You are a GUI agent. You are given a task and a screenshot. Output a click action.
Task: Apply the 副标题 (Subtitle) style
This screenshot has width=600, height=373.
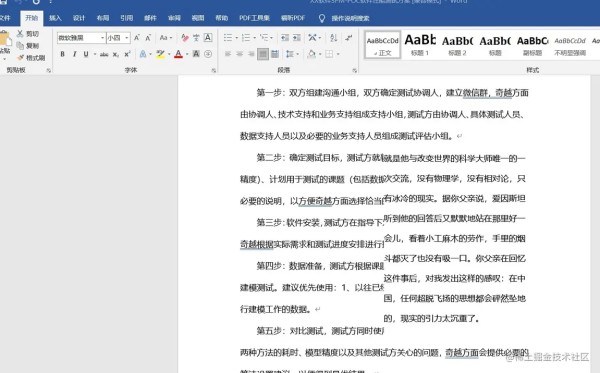pyautogui.click(x=532, y=45)
